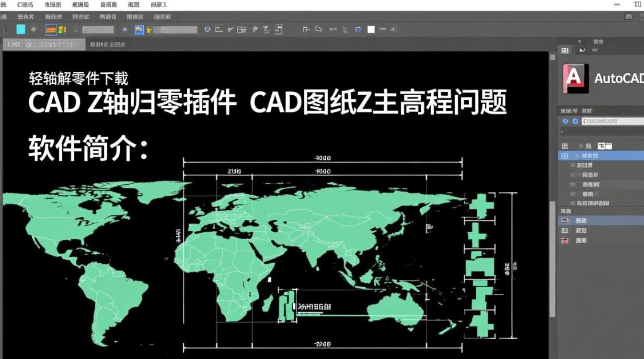The width and height of the screenshot is (644, 359).
Task: Toggle visibility of the first layer in the list
Action: pos(573,165)
